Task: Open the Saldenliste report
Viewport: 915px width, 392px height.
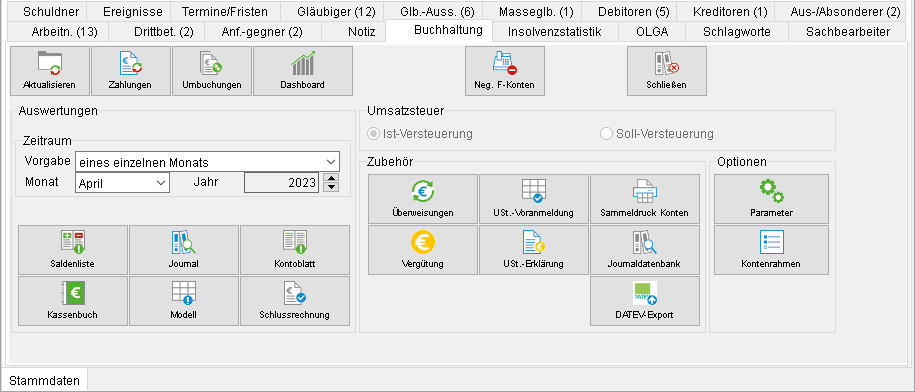Action: pos(73,250)
